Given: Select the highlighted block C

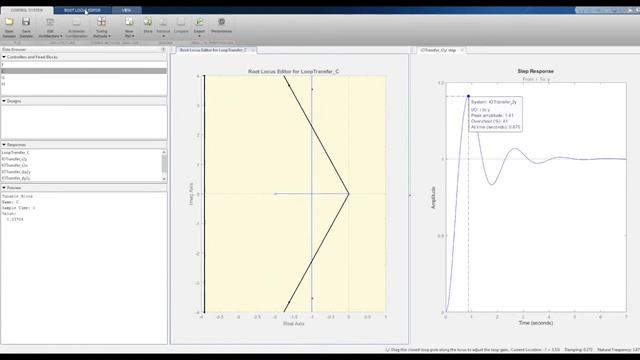Looking at the screenshot, I should click(x=84, y=71).
